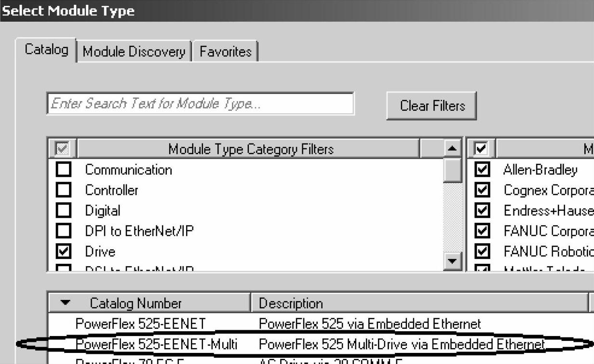Switch to the Catalog tab
This screenshot has height=364, width=594.
[x=46, y=50]
